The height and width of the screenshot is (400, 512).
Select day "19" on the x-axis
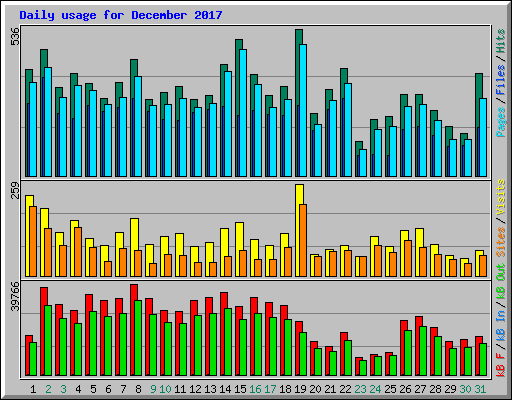(300, 389)
